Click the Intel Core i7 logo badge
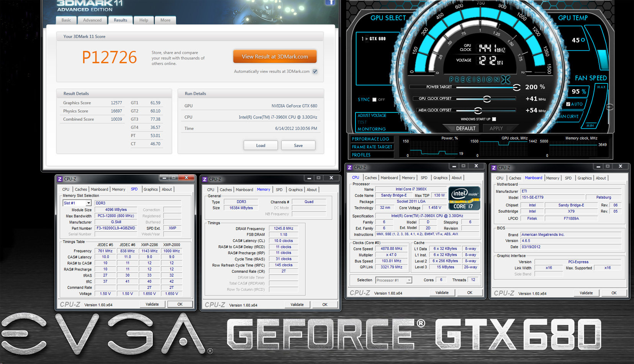Screen dimensions: 634x364 tap(464, 198)
